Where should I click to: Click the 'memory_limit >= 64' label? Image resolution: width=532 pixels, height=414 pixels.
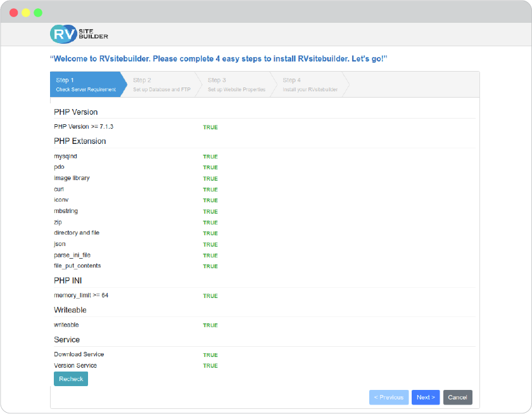pyautogui.click(x=81, y=295)
